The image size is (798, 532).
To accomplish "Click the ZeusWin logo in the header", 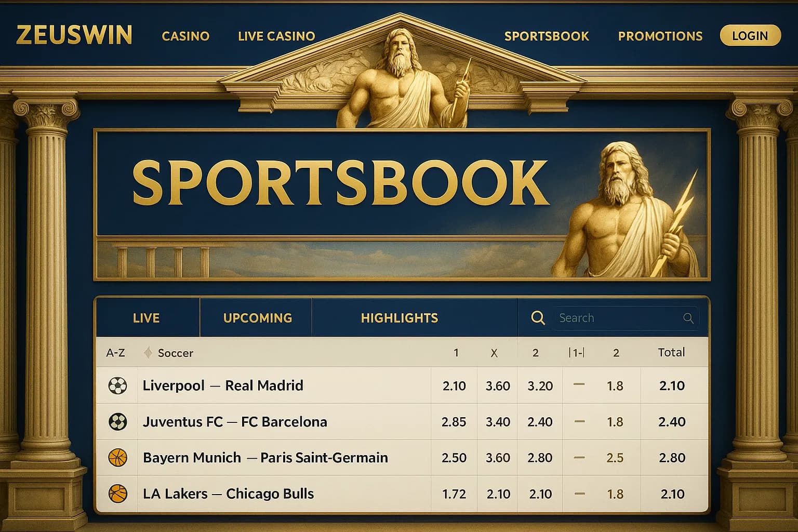I will click(x=74, y=35).
